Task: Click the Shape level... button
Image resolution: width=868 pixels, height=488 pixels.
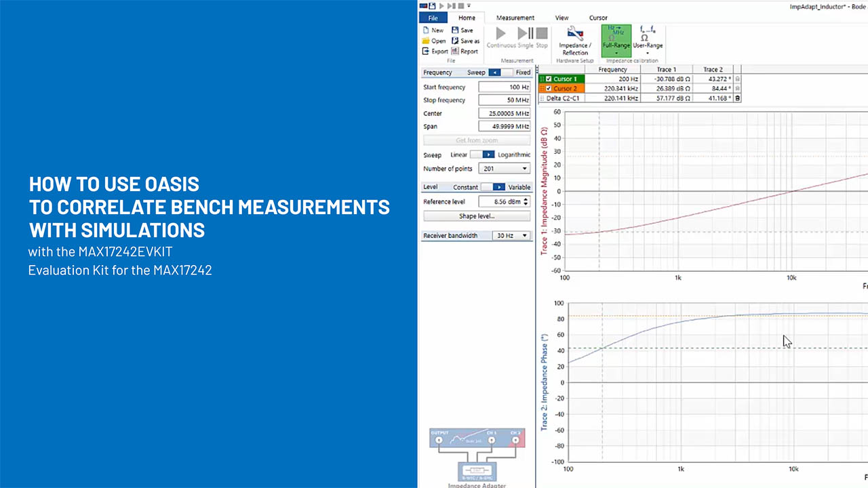Action: [x=476, y=216]
